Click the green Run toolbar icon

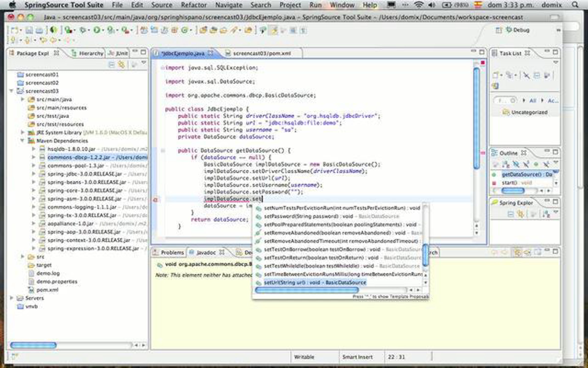pyautogui.click(x=97, y=30)
